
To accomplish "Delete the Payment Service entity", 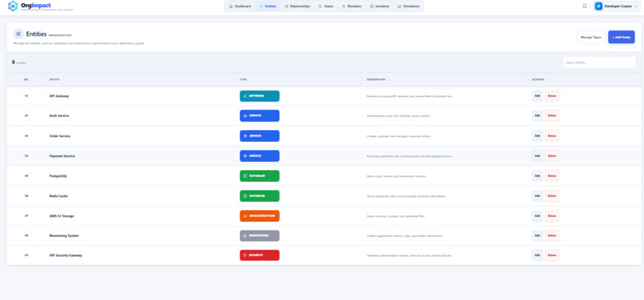I will pos(552,156).
